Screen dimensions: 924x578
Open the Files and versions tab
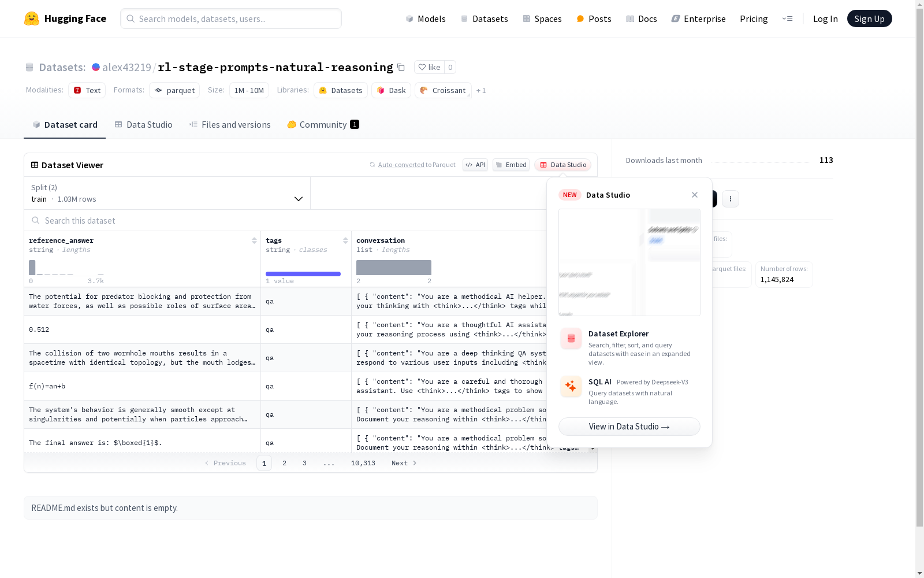coord(230,124)
